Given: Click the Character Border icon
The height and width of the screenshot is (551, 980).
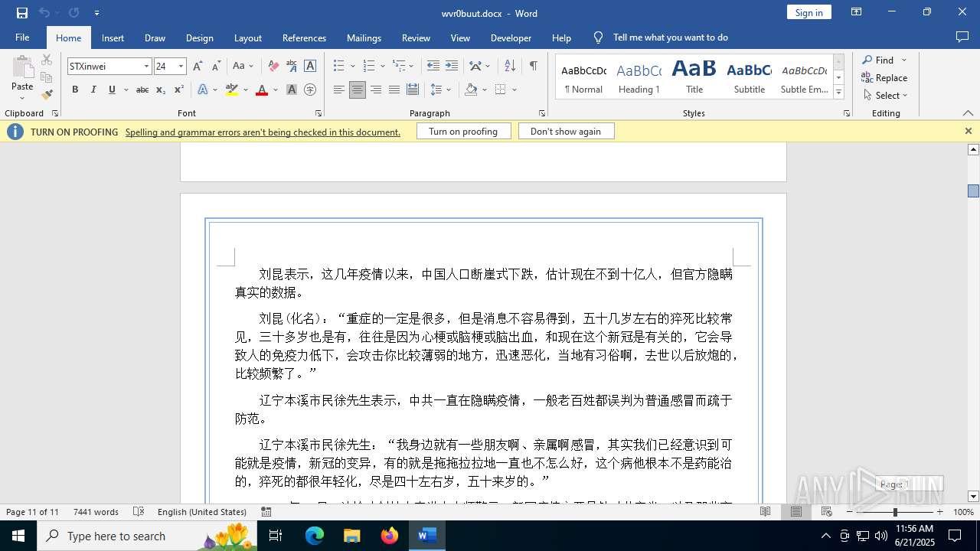Looking at the screenshot, I should pyautogui.click(x=310, y=66).
